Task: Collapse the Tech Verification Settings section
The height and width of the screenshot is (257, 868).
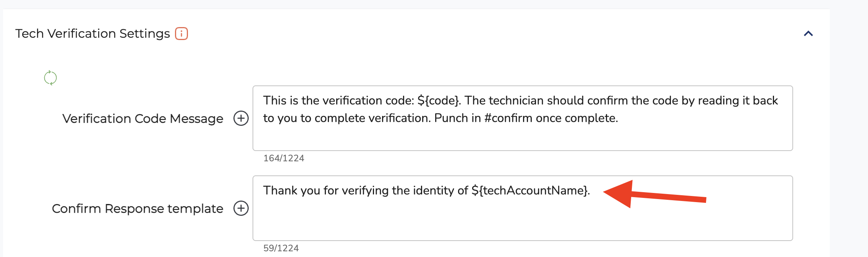Action: click(x=808, y=34)
